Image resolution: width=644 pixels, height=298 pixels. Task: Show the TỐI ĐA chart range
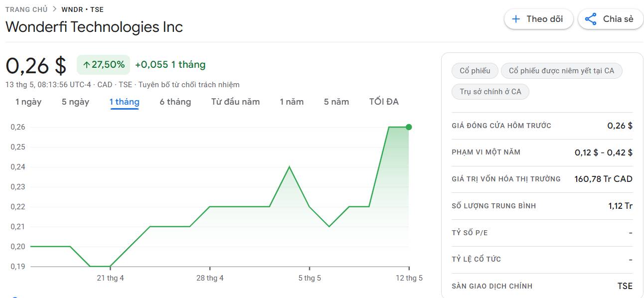[x=384, y=102]
